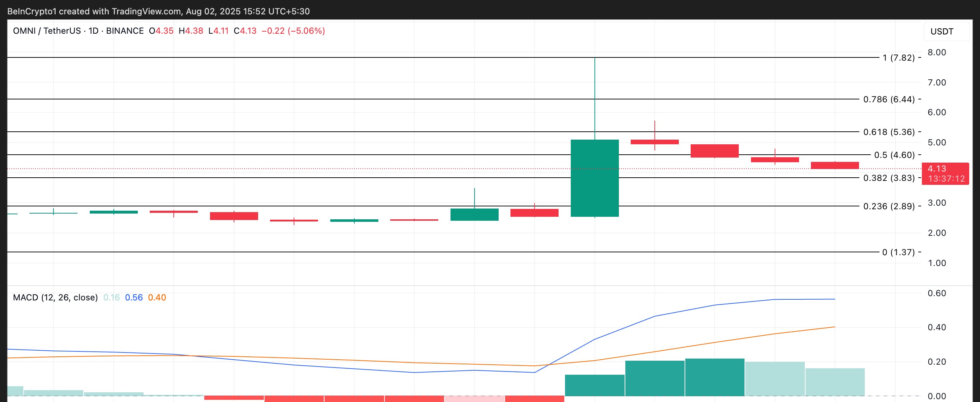
Task: Click the change value −0.22 (−5.06%)
Action: pos(293,31)
